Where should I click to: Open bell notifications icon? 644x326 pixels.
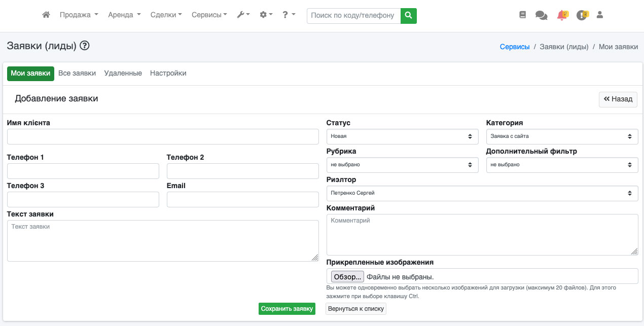561,15
